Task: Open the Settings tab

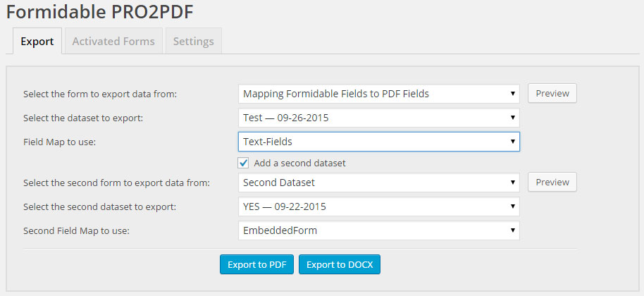Action: click(x=194, y=41)
